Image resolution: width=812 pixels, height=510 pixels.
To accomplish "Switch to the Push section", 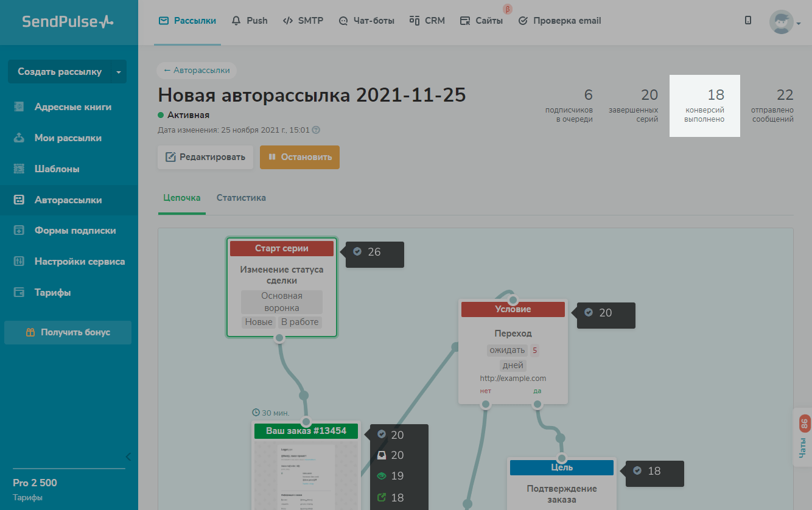I will point(250,21).
